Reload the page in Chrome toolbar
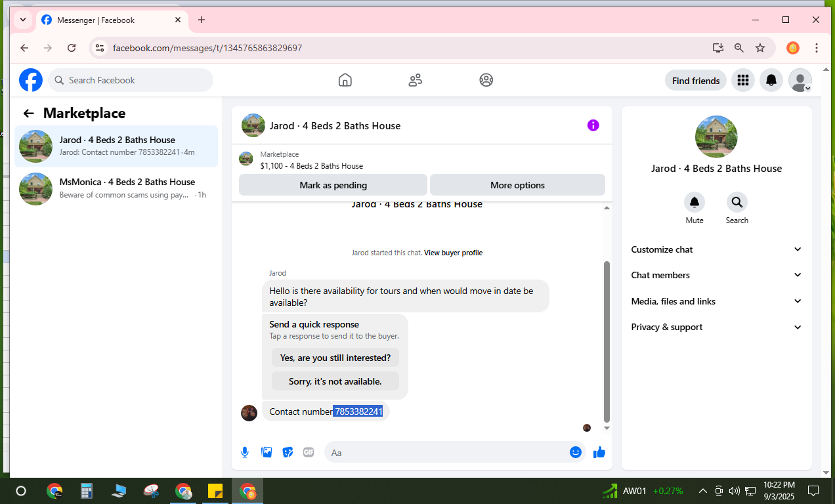Viewport: 835px width, 504px height. tap(72, 48)
